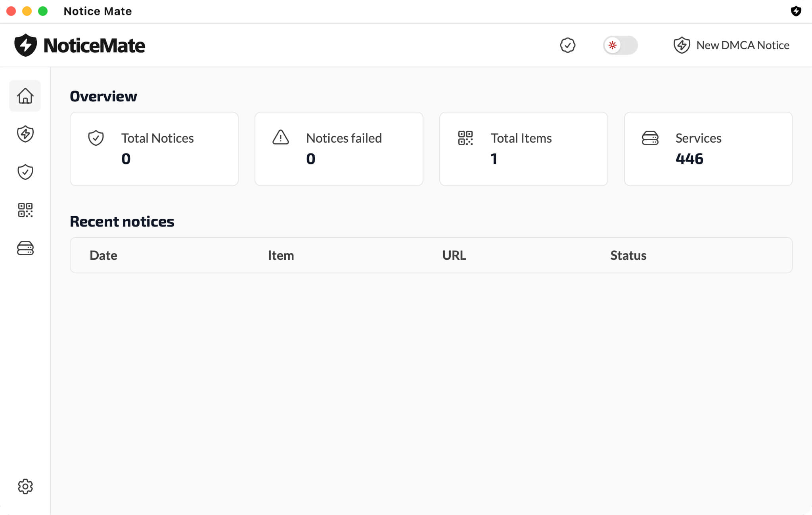Open the Services stack sidebar icon

[x=25, y=248]
